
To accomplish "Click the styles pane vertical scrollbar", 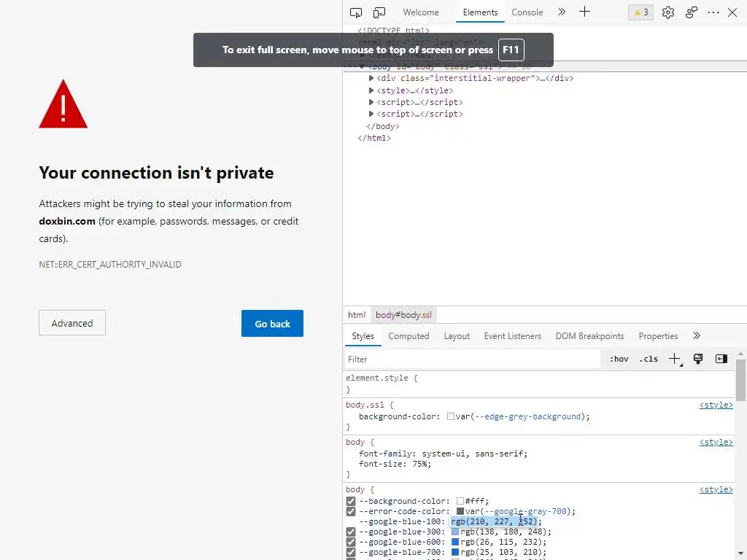I will pyautogui.click(x=740, y=381).
